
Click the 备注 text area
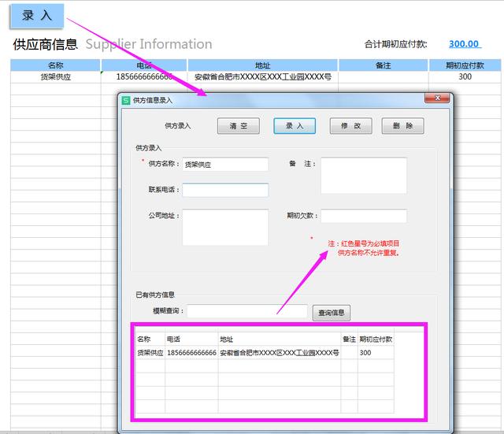click(363, 175)
